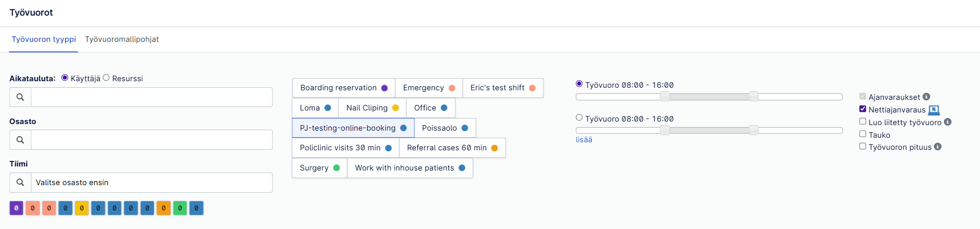Select the second Työvuoro 08:00 - 16:00 radio
This screenshot has height=229, width=980.
579,118
